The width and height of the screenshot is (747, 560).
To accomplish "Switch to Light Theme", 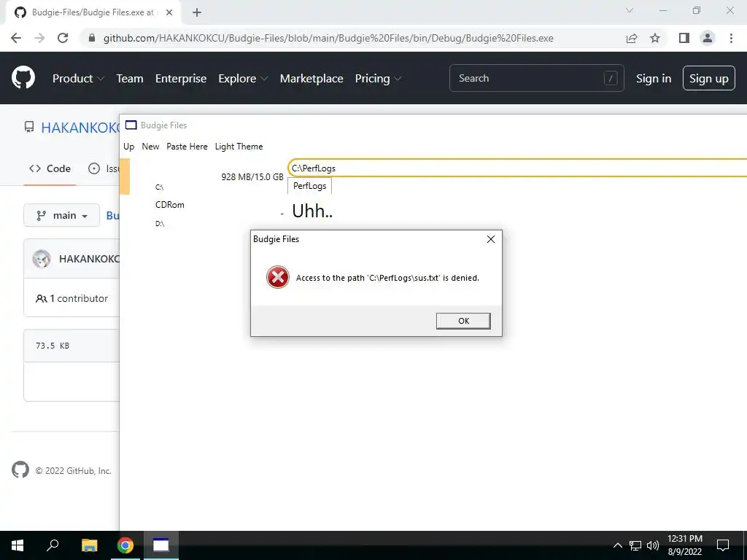I will [x=239, y=147].
